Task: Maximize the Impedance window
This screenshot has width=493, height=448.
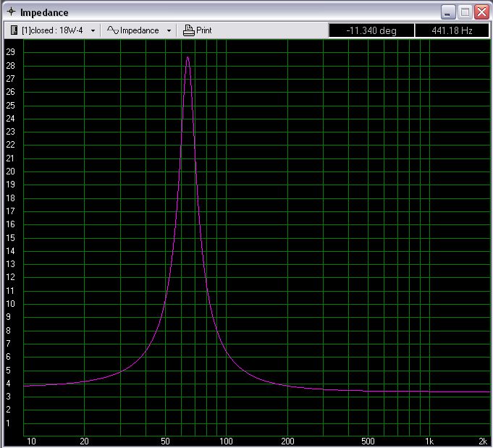Action: (465, 12)
